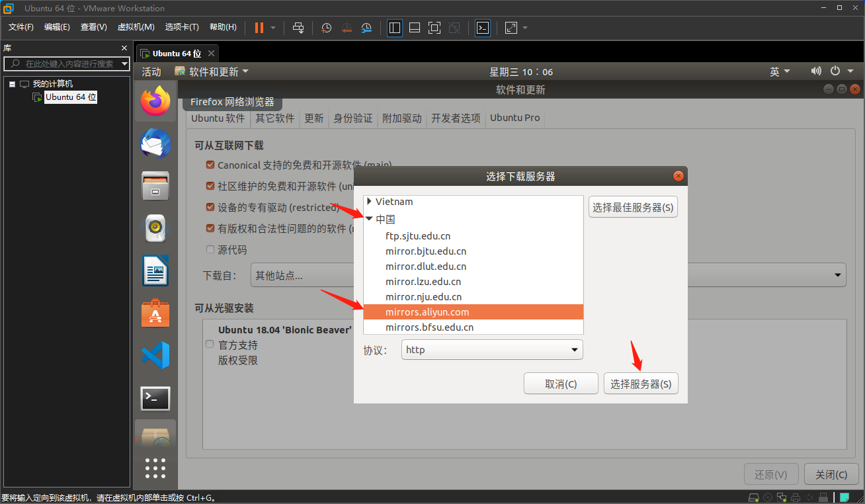Viewport: 865px width, 504px height.
Task: Open the 软件和更新 app menu arrow
Action: 245,71
